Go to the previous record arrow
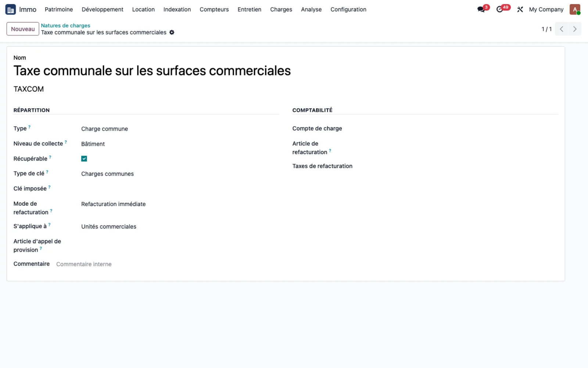The width and height of the screenshot is (588, 368). coord(562,29)
